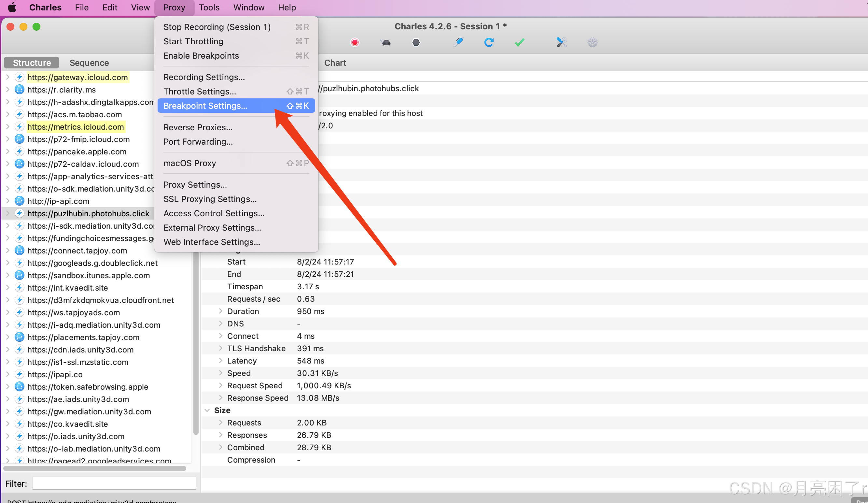Click the globe icon beside ip-api.com

click(20, 201)
